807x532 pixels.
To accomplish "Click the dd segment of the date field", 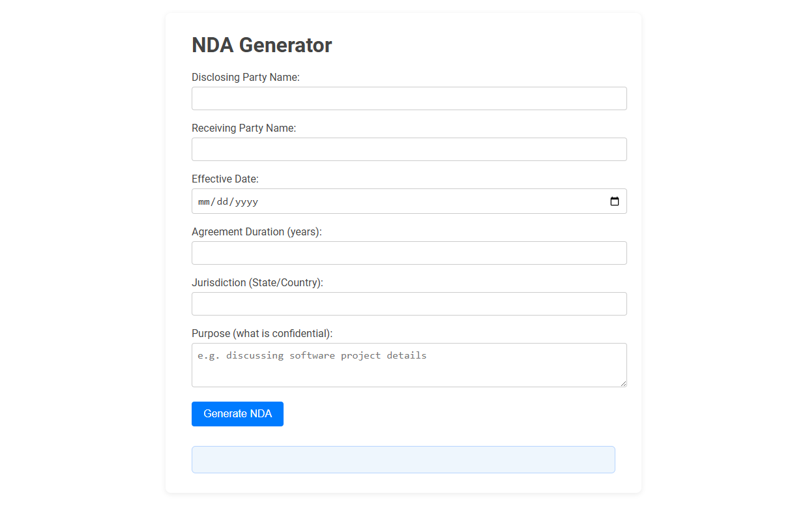I will click(x=222, y=201).
